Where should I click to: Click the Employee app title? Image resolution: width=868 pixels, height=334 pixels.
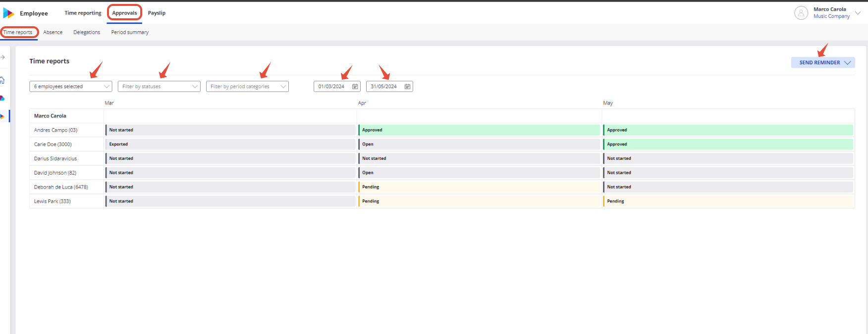coord(34,13)
